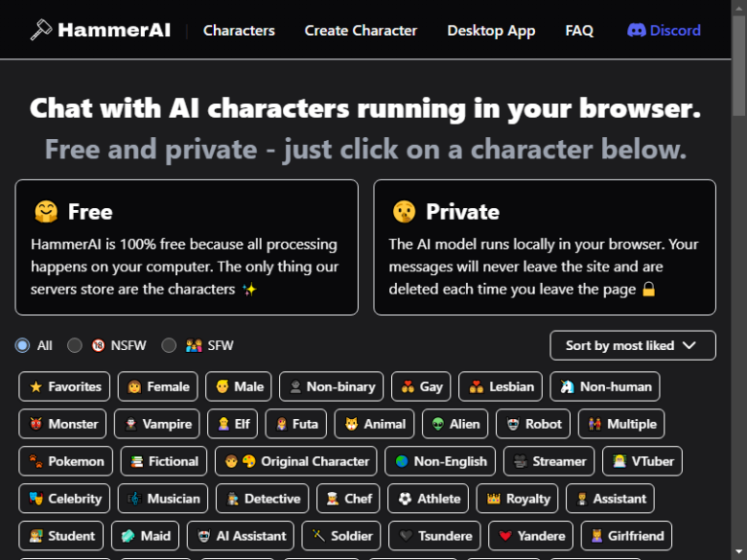Viewport: 747px width, 560px height.
Task: Filter by the Gay tag
Action: (x=420, y=387)
